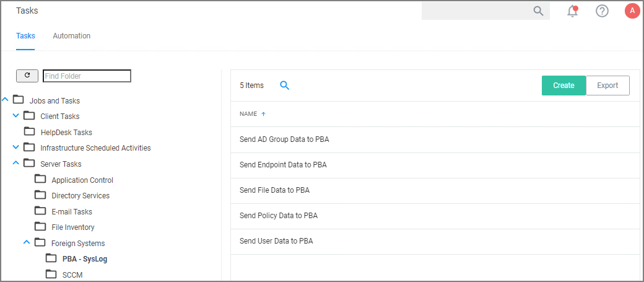Open Send Endpoint Data to PBA task
The height and width of the screenshot is (282, 644).
click(x=283, y=165)
